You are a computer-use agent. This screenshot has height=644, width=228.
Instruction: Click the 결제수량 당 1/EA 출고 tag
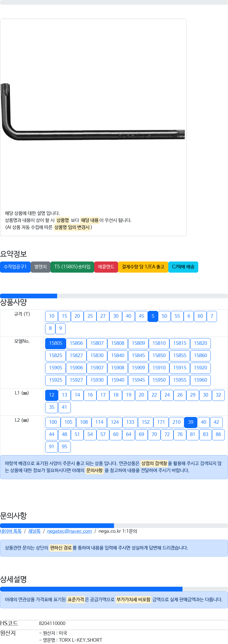(143, 267)
